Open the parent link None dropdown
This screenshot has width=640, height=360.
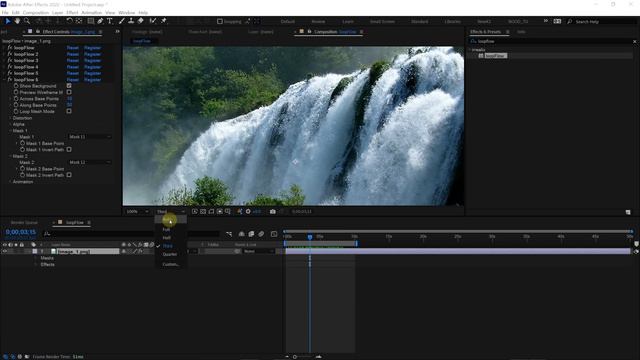coord(259,251)
